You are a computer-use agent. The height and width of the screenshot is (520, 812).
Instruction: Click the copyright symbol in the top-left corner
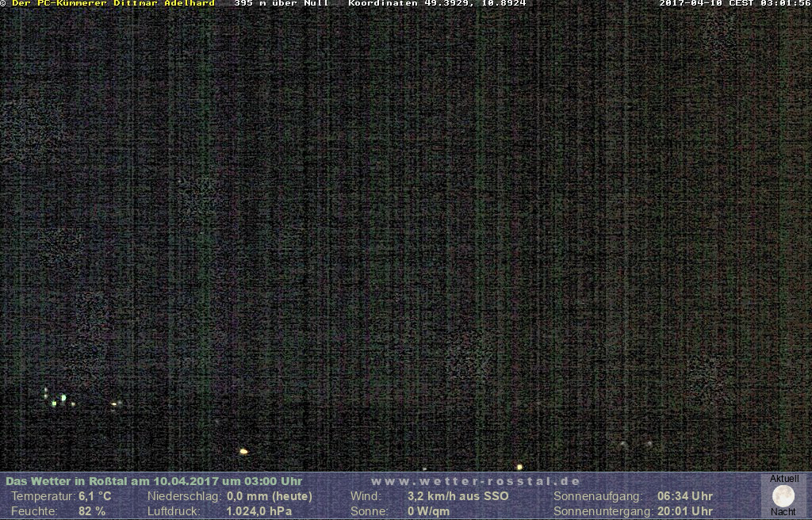tap(4, 3)
